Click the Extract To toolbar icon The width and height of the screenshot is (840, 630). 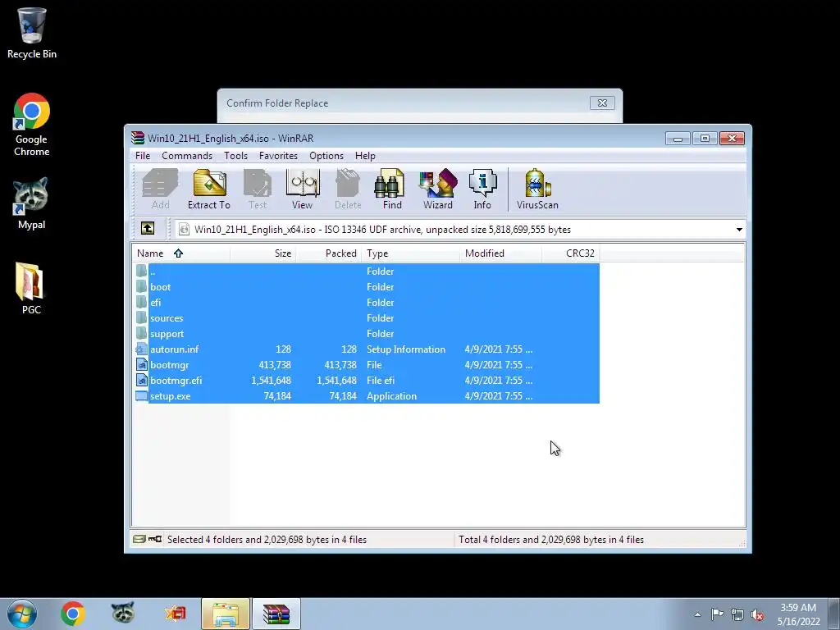point(209,189)
